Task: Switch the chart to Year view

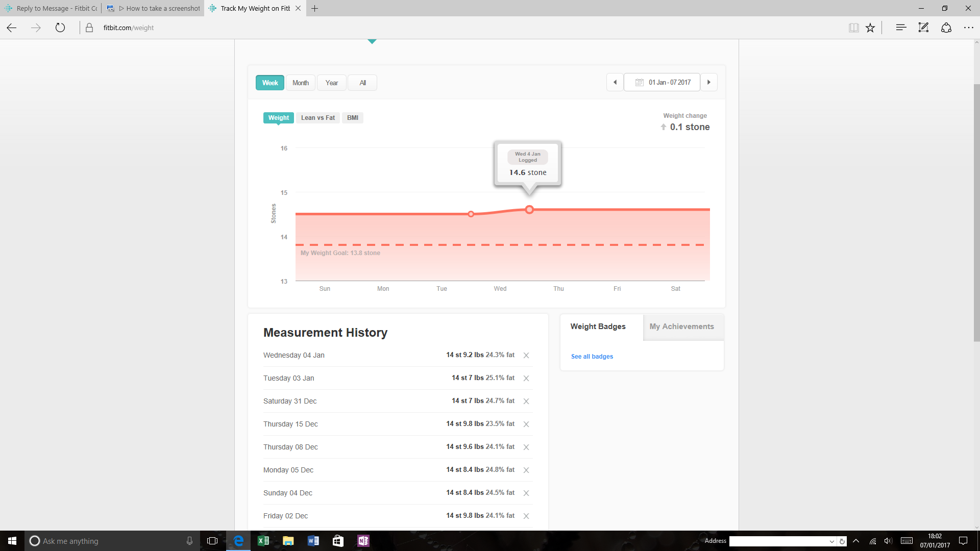Action: [x=332, y=83]
